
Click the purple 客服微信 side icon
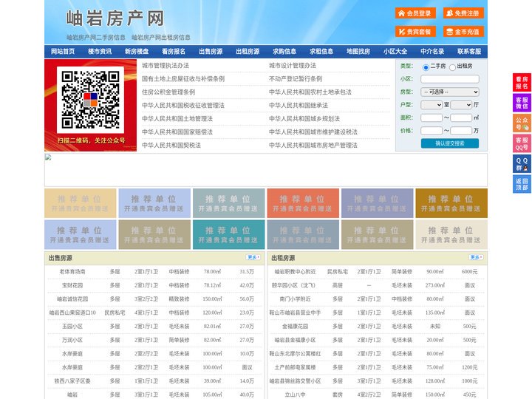[x=522, y=103]
